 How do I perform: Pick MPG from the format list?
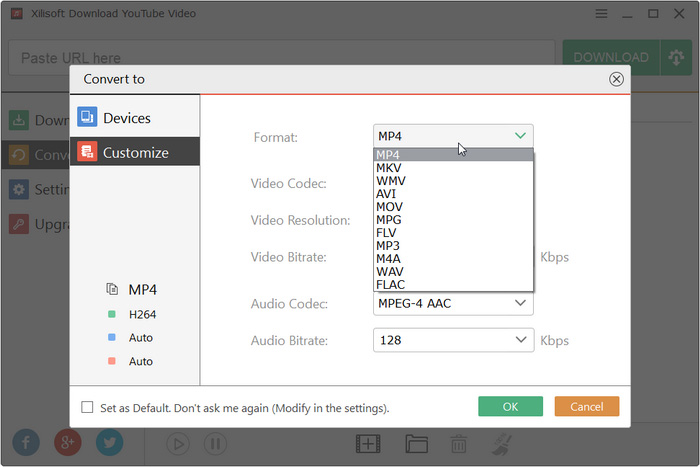453,220
